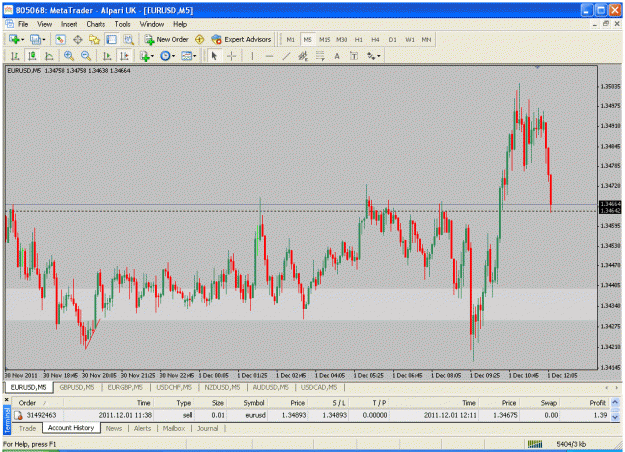Image resolution: width=625 pixels, height=452 pixels.
Task: Expand the Periods dropdown arrow
Action: [x=173, y=56]
